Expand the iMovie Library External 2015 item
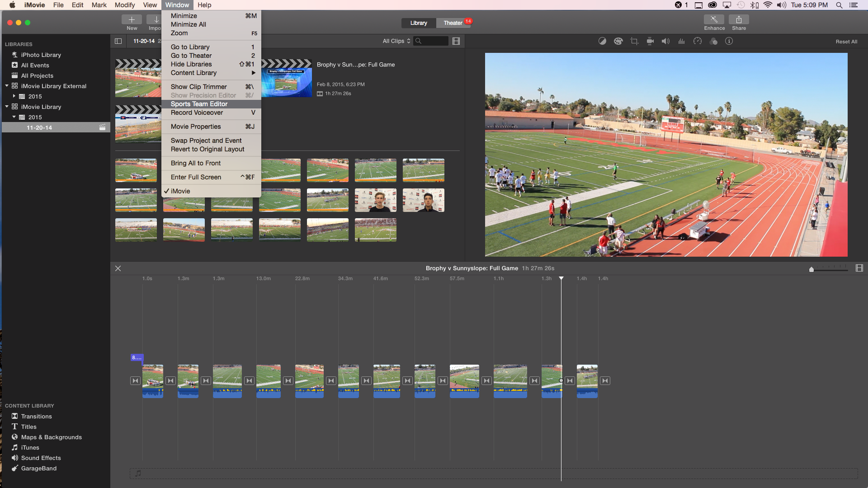 pos(14,96)
